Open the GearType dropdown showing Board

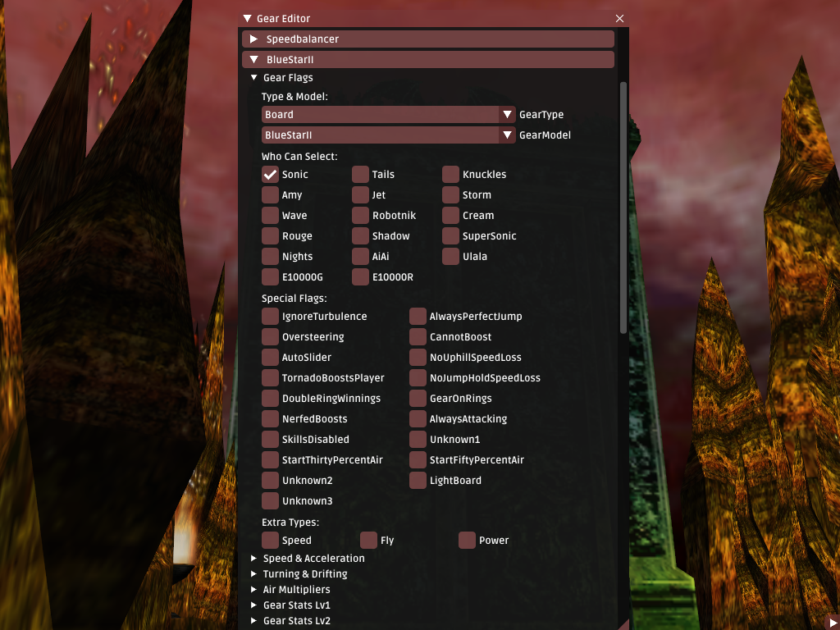tap(388, 115)
